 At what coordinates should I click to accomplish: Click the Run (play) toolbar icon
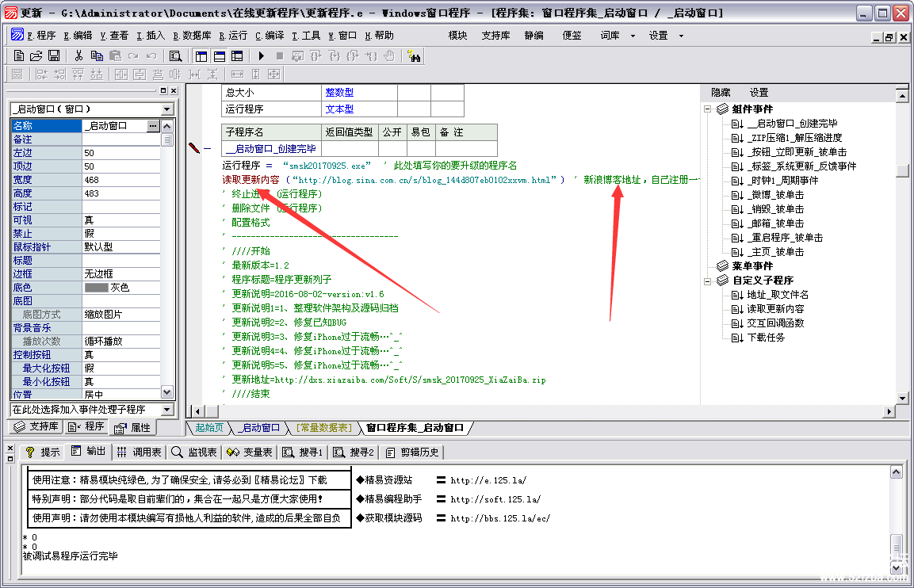coord(262,55)
